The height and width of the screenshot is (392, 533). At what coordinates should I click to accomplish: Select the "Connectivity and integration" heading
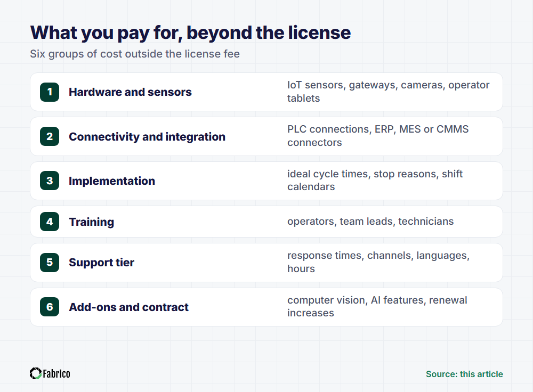click(147, 136)
